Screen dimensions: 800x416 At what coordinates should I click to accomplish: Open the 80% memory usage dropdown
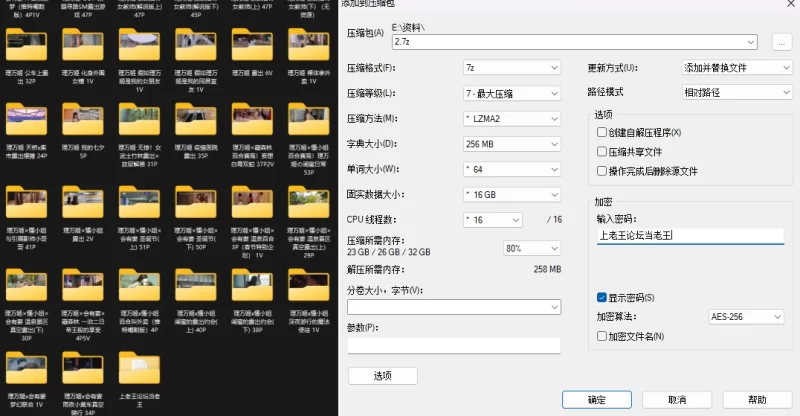(532, 248)
